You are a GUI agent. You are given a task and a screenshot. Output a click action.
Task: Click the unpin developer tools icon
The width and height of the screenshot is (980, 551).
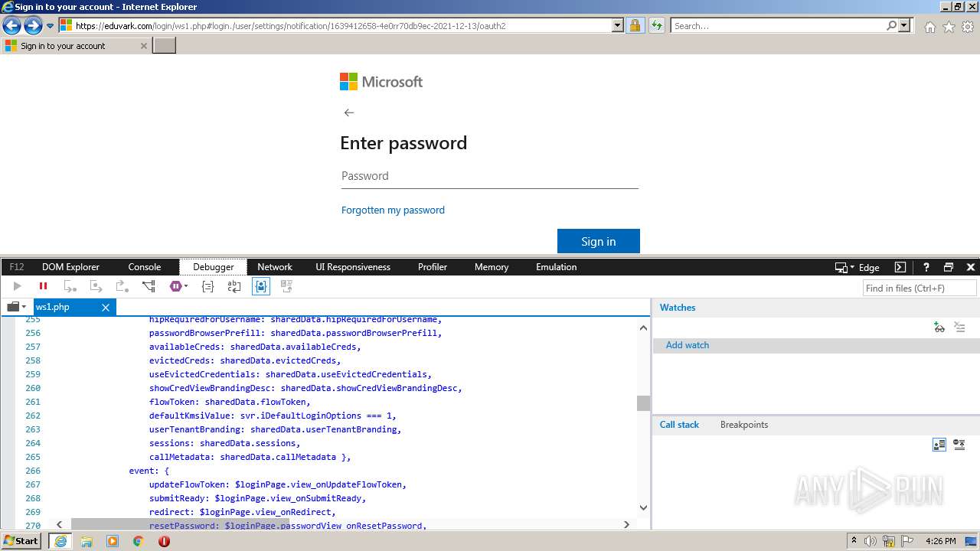click(949, 267)
